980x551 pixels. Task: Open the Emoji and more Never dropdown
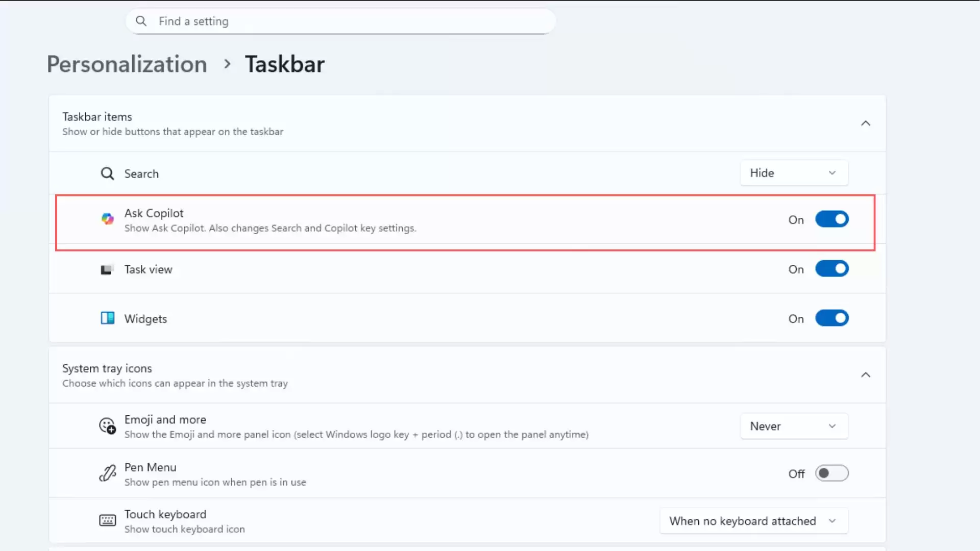tap(794, 426)
